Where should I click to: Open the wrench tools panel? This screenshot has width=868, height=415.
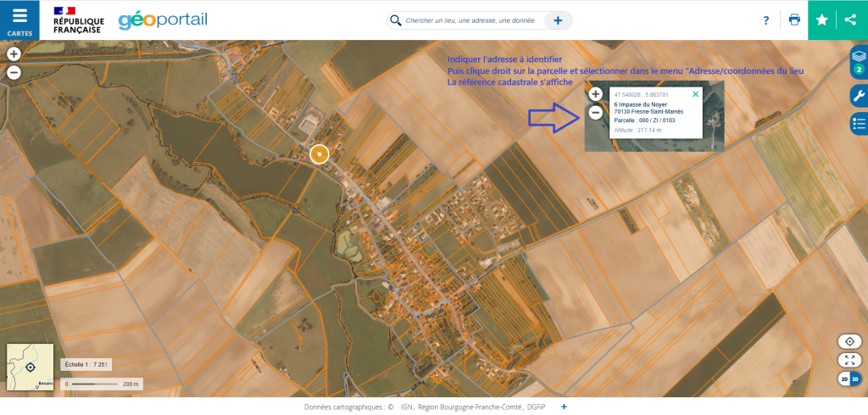[860, 96]
